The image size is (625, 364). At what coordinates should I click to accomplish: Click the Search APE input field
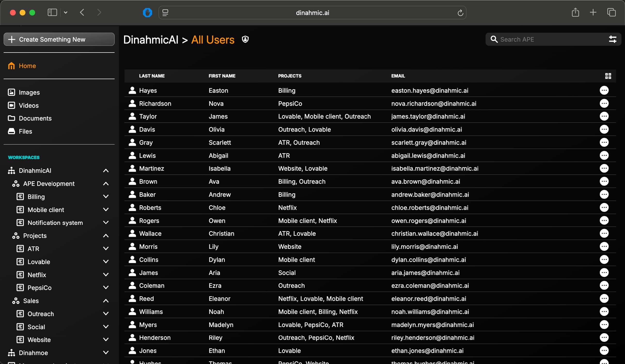click(551, 39)
